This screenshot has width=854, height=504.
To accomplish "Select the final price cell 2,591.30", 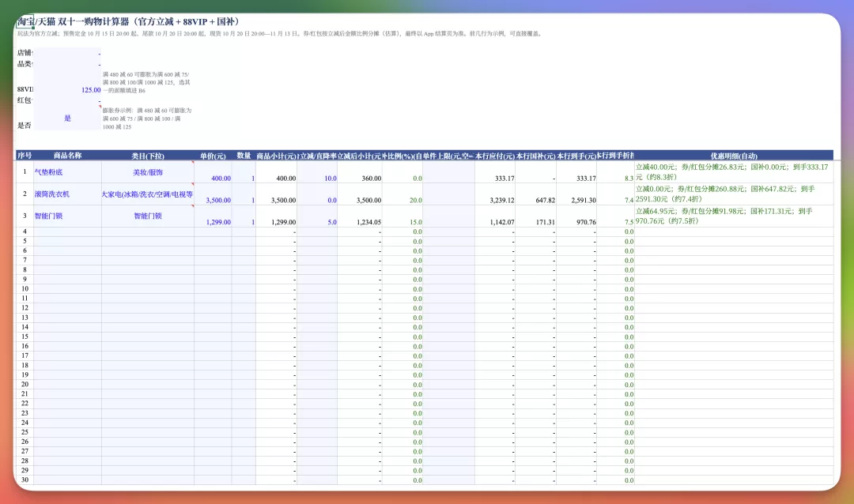I will coord(576,194).
